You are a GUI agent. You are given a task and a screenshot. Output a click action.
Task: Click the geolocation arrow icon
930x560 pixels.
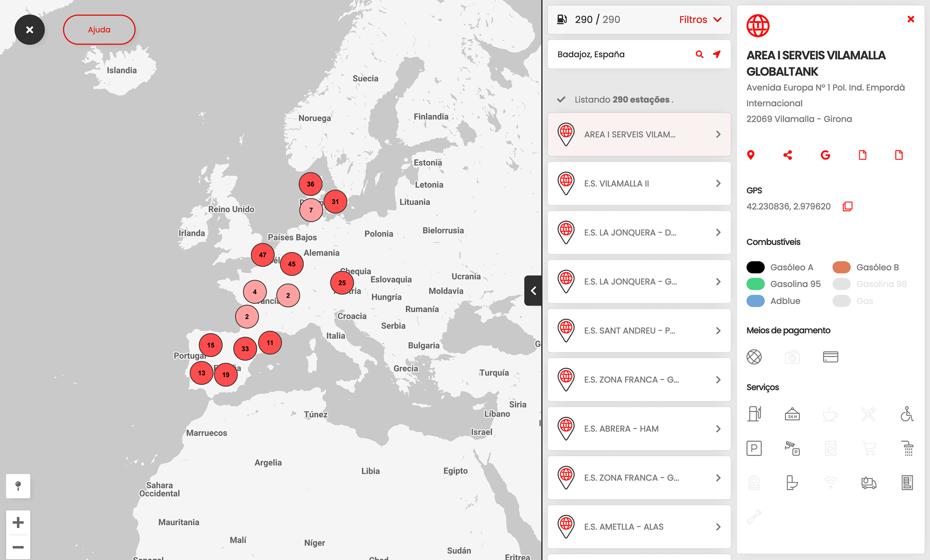[716, 54]
